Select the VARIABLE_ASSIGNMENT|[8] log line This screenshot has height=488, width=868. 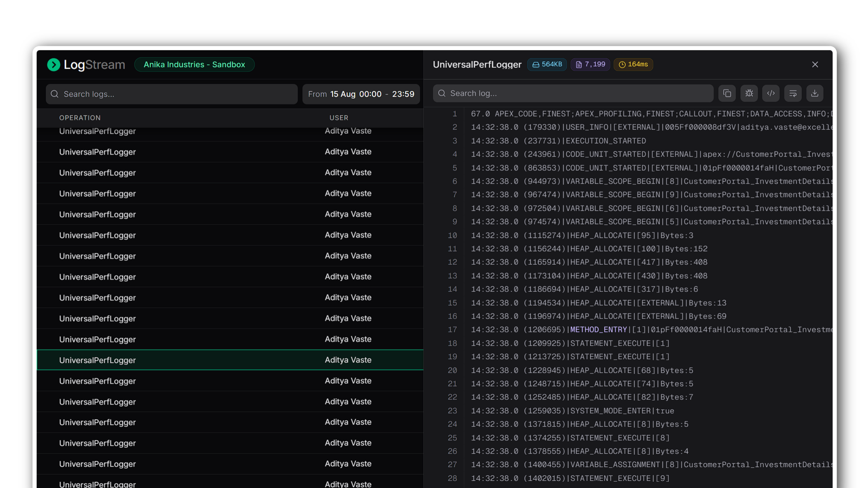pyautogui.click(x=651, y=465)
